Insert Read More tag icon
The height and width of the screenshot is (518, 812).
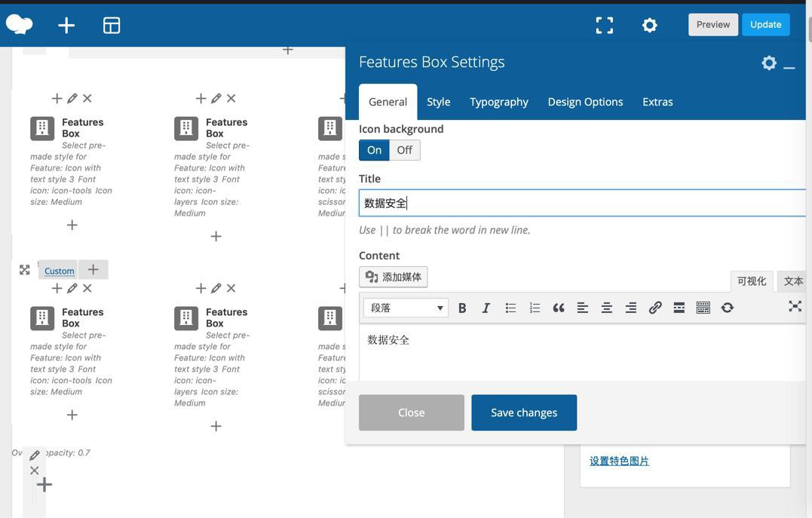tap(679, 308)
